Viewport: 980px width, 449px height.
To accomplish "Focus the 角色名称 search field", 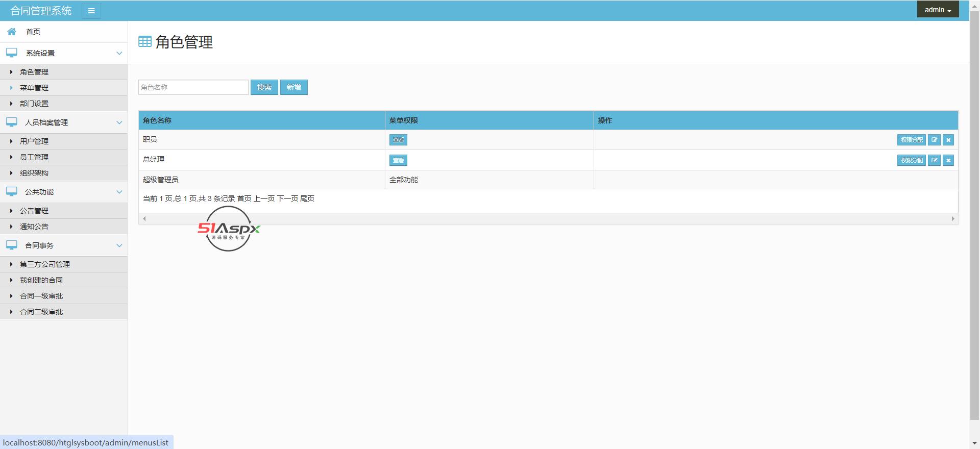I will pyautogui.click(x=193, y=87).
